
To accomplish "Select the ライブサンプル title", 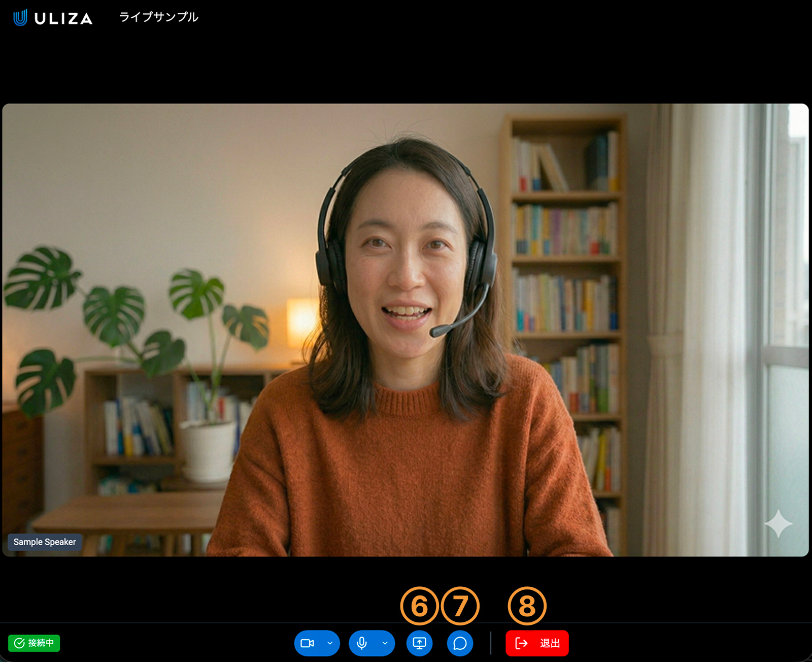I will point(158,17).
